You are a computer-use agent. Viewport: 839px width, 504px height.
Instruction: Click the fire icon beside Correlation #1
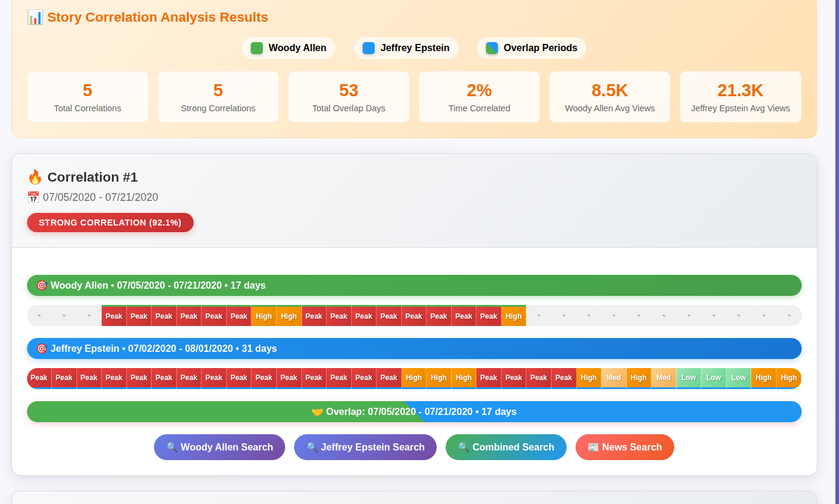[35, 177]
